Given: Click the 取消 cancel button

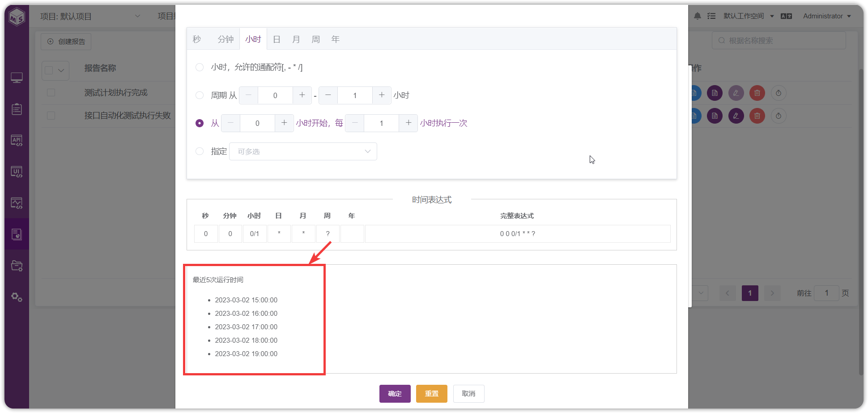Looking at the screenshot, I should (469, 394).
